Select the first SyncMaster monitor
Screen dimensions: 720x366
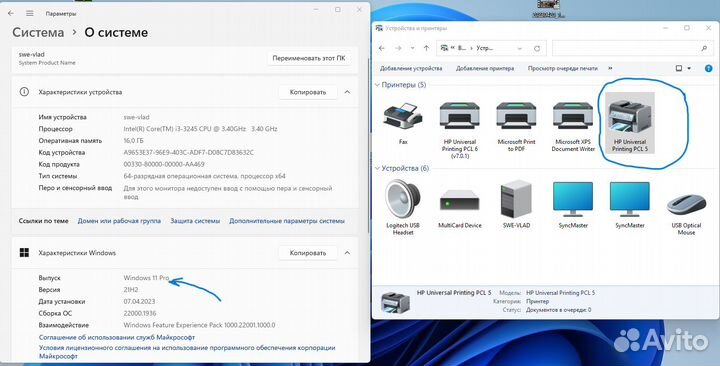click(x=573, y=204)
